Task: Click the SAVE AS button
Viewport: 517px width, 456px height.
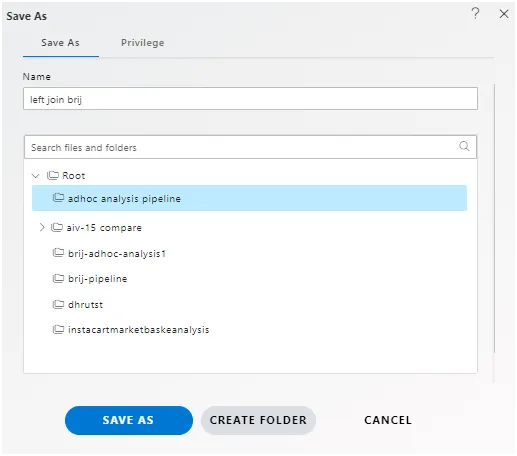Action: pyautogui.click(x=129, y=420)
